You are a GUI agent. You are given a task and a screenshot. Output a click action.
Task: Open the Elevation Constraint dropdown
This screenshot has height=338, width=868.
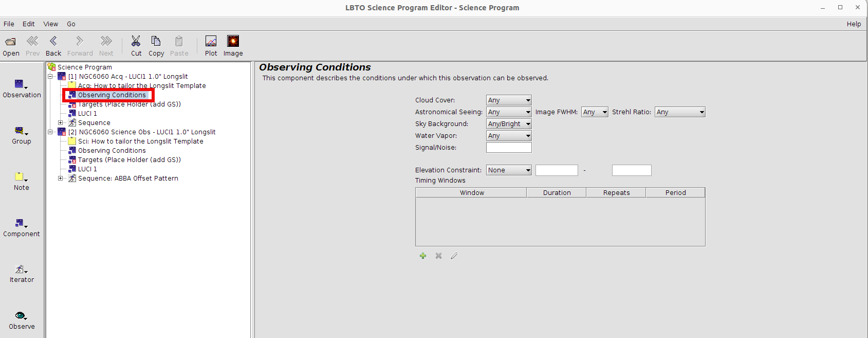tap(508, 170)
